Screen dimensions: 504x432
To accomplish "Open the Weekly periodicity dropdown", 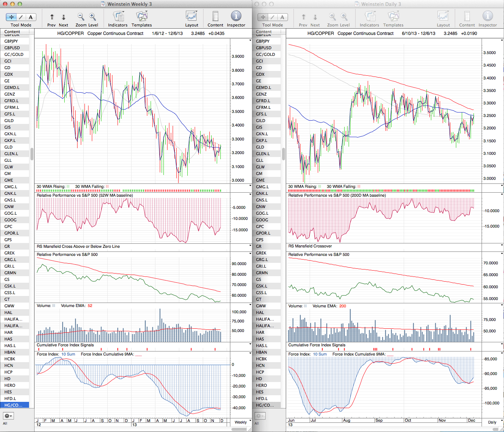I will tap(241, 422).
